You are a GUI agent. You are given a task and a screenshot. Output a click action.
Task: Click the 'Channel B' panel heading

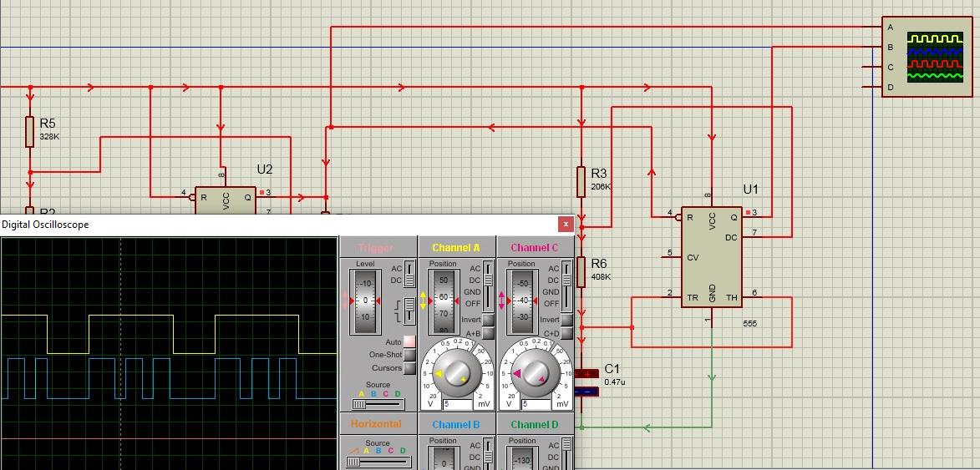click(x=456, y=424)
